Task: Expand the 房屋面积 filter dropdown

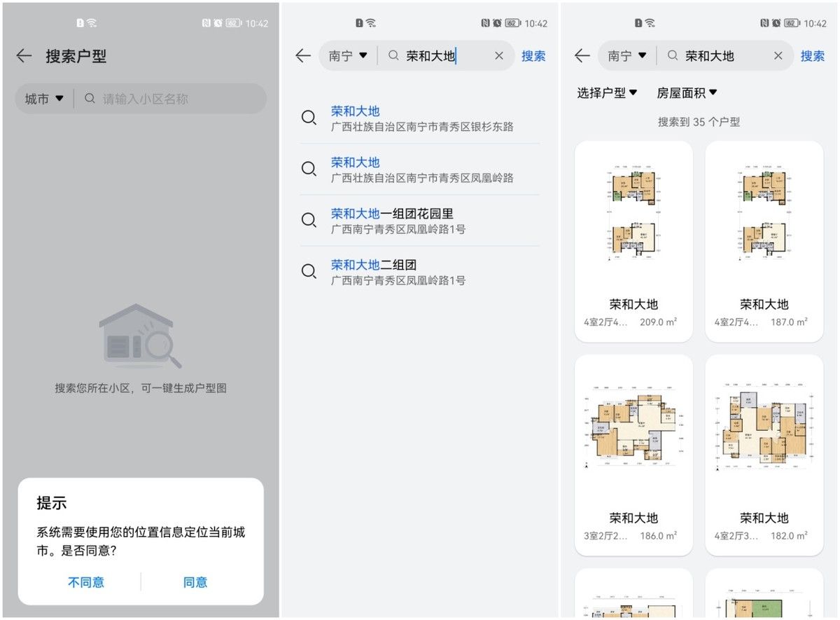Action: pos(687,92)
